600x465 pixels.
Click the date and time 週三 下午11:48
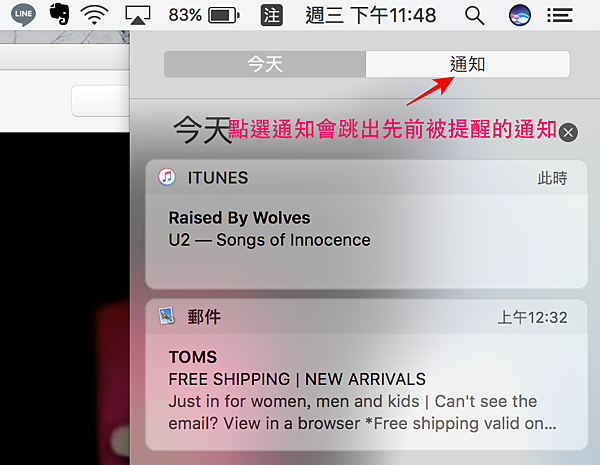370,16
